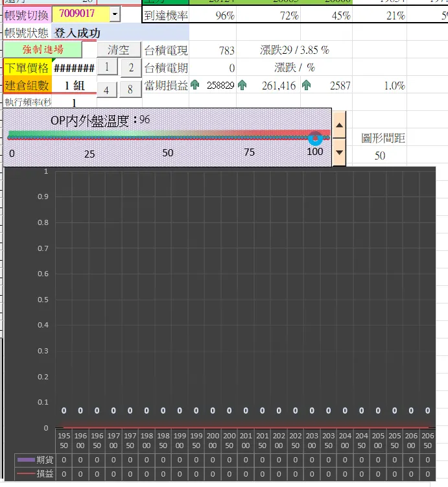Set group count with button 4
Viewport: 448px width, 487px height.
click(107, 90)
